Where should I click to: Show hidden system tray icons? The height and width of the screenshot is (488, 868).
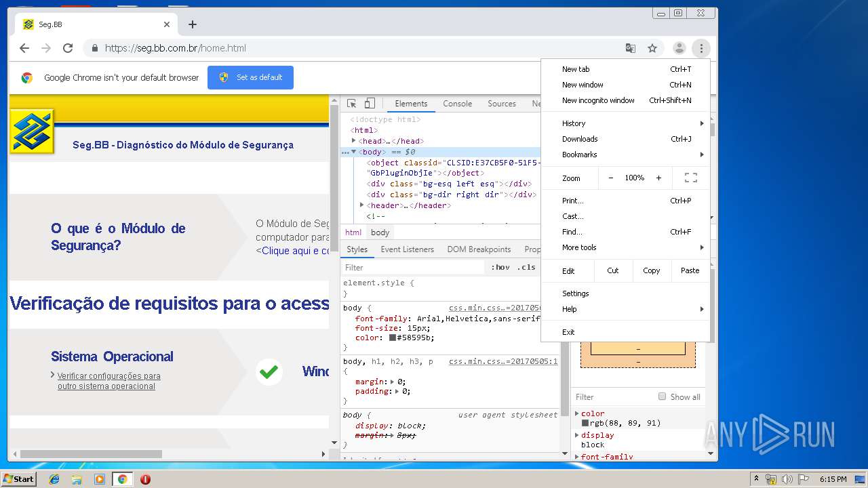[x=756, y=479]
